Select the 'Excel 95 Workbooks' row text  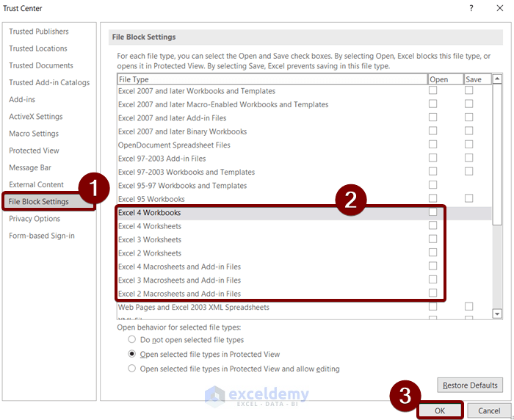point(151,199)
